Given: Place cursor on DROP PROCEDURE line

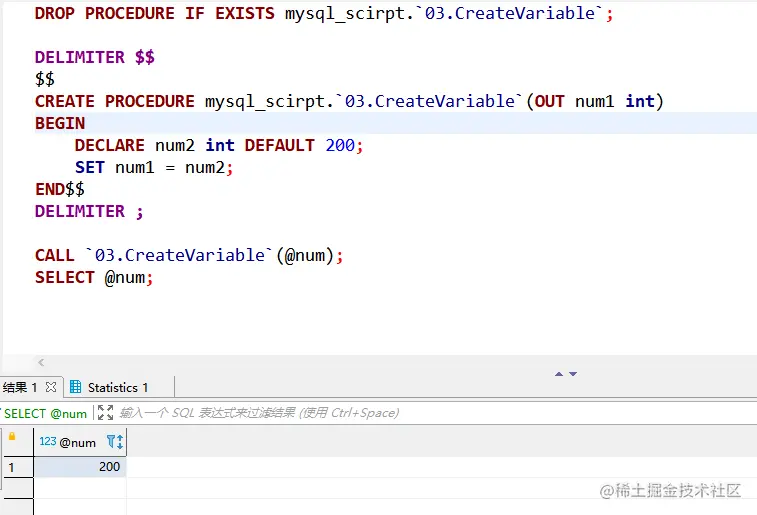Looking at the screenshot, I should (x=324, y=14).
